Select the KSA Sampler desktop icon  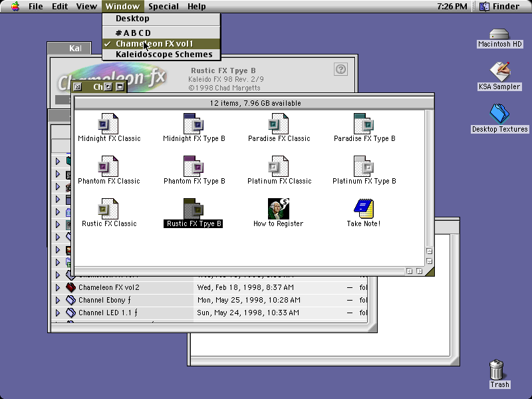pyautogui.click(x=499, y=72)
